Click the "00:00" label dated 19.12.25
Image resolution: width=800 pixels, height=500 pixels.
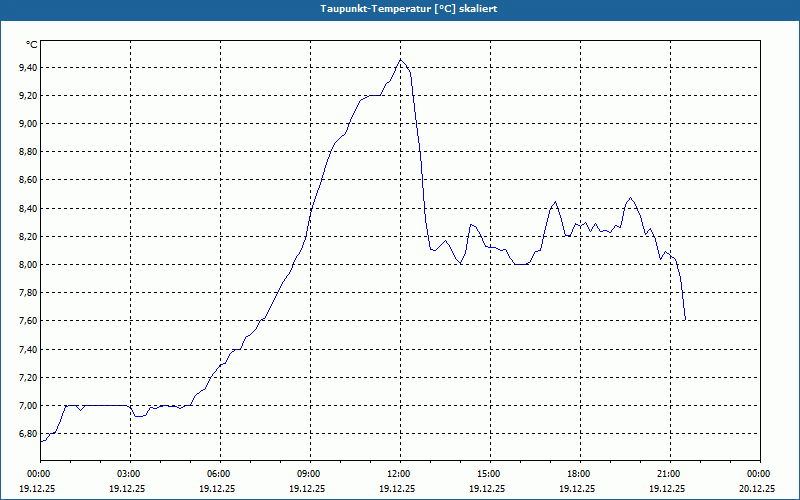tap(41, 474)
